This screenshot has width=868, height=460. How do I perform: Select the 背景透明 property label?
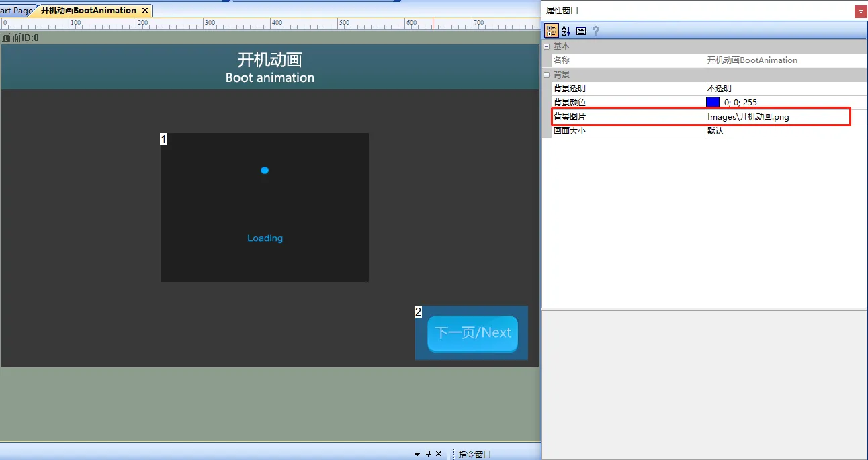coord(569,89)
